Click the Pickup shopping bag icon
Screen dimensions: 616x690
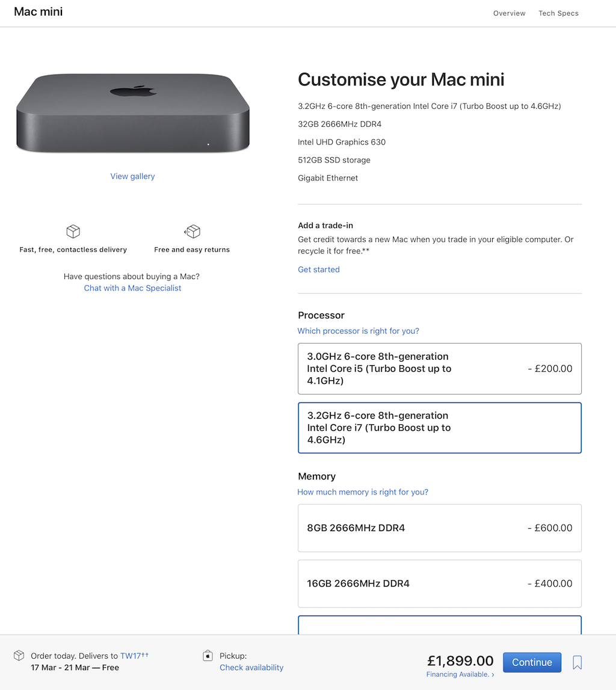[x=208, y=656]
